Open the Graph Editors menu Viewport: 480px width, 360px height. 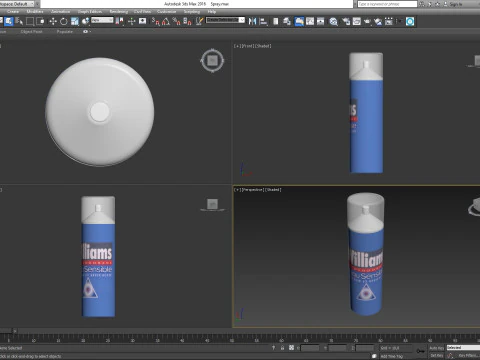90,11
